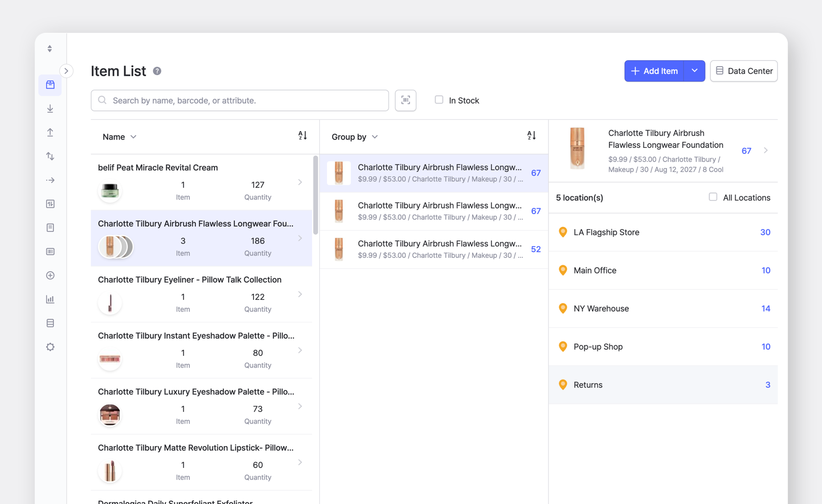The image size is (822, 504).
Task: Open the Stock Out upload-arrow icon
Action: (50, 132)
